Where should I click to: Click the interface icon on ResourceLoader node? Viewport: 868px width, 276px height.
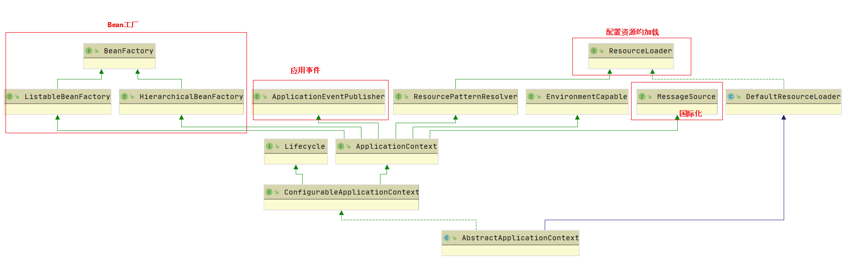(x=594, y=51)
